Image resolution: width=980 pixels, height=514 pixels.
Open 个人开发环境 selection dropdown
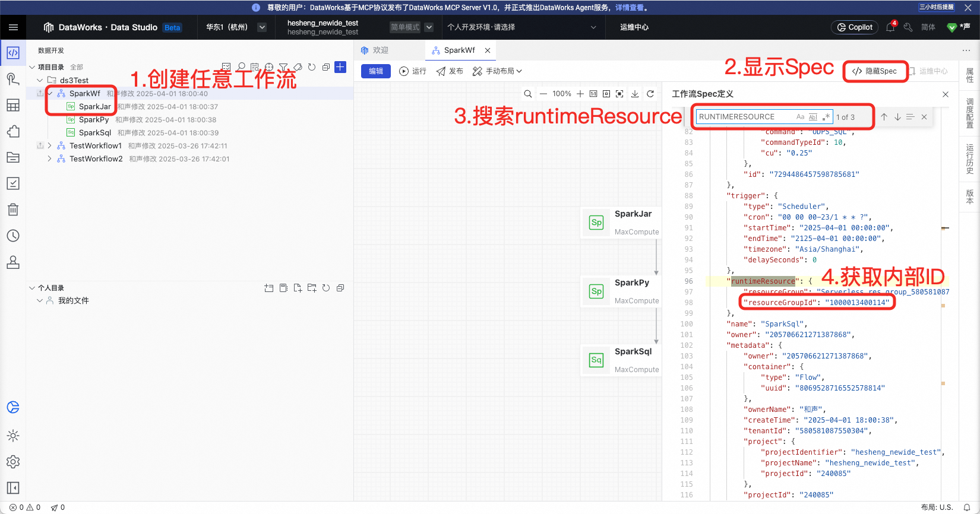tap(521, 27)
